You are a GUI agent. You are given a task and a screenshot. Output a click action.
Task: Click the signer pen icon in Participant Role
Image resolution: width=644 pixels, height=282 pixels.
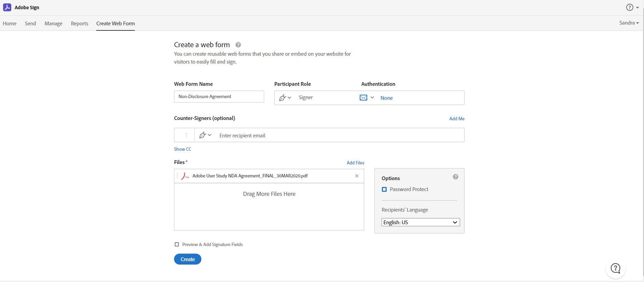[x=283, y=98]
